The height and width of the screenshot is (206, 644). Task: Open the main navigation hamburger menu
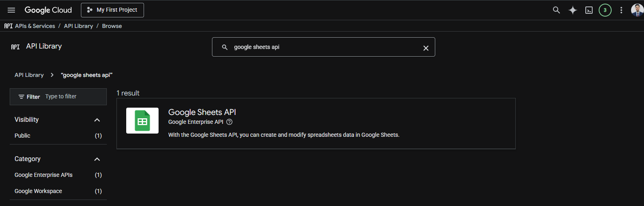tap(11, 10)
